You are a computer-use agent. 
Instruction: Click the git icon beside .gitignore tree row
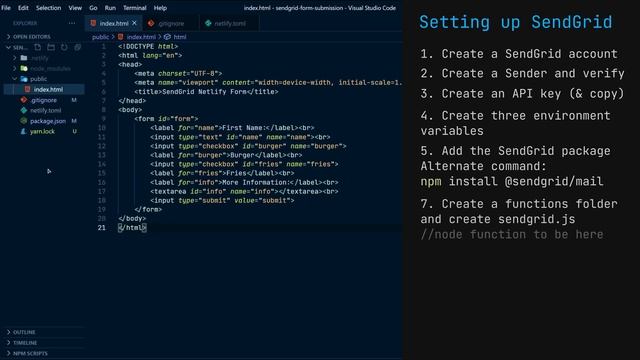click(x=24, y=100)
